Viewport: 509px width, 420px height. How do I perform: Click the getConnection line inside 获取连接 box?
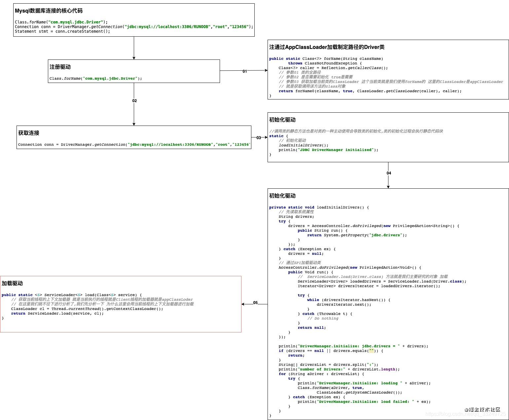tap(134, 144)
